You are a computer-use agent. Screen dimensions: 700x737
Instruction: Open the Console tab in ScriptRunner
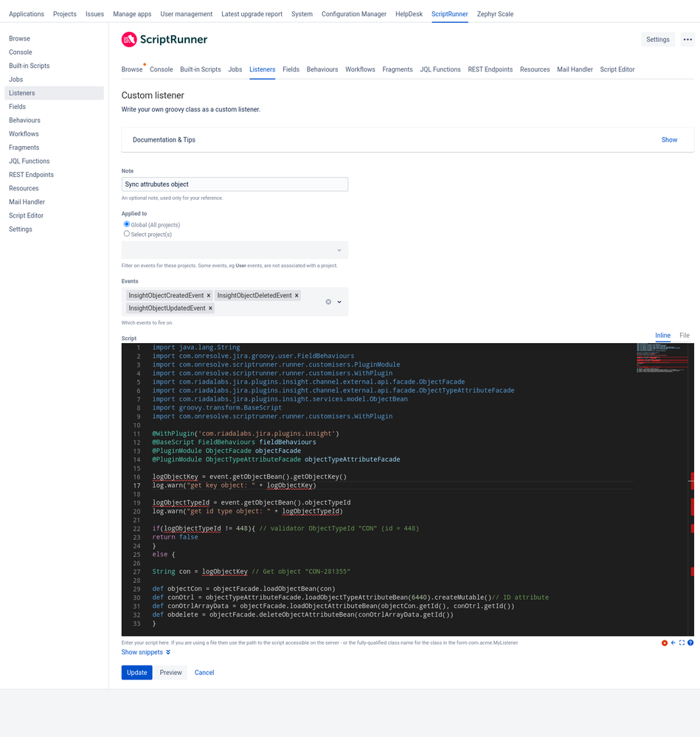click(x=161, y=69)
